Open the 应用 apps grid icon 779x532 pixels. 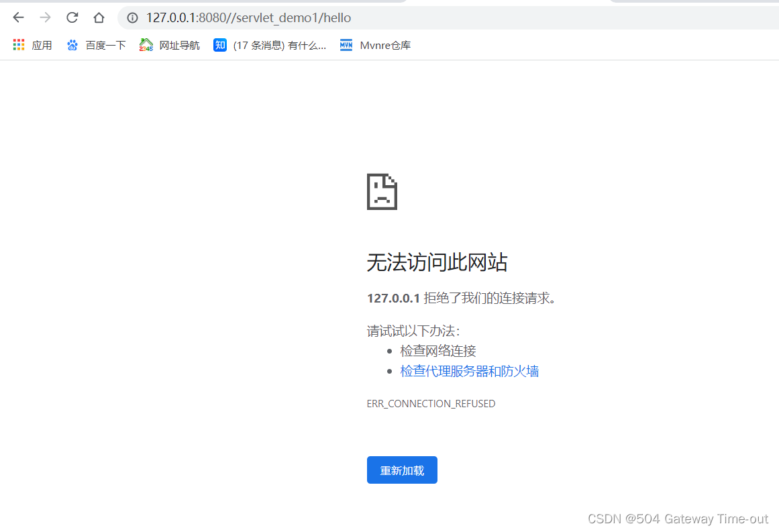pos(18,45)
